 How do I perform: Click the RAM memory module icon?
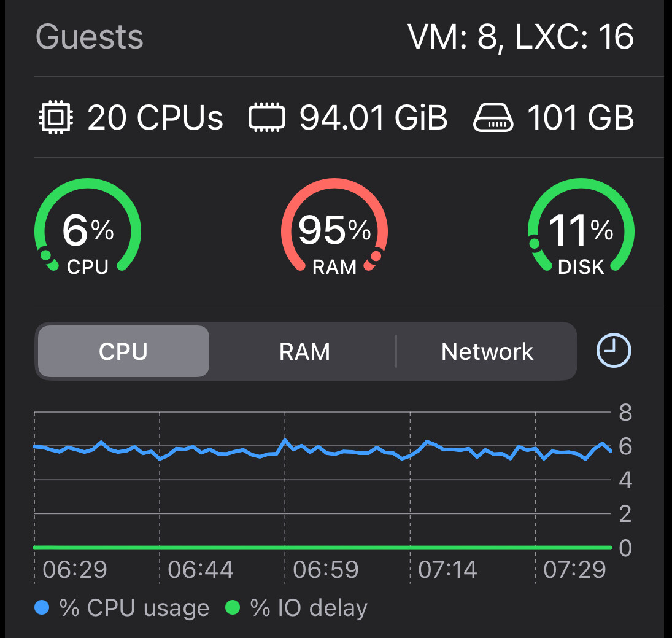[x=267, y=118]
